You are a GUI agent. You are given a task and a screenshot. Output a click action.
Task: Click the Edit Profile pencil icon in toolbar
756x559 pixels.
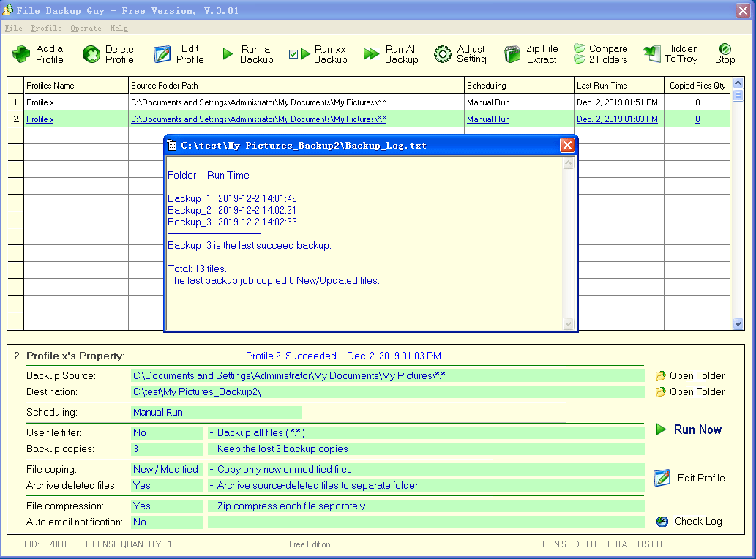(x=162, y=54)
